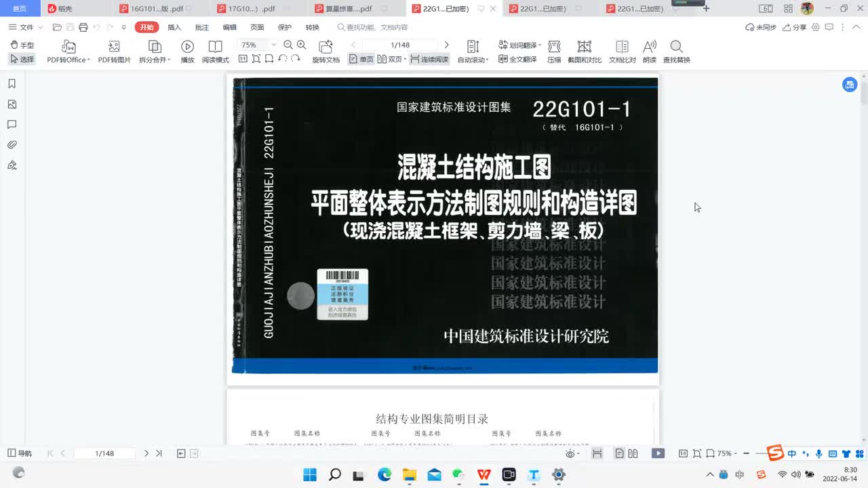This screenshot has height=488, width=868.
Task: Rotate page clockwise in toolbar
Action: coord(296,59)
